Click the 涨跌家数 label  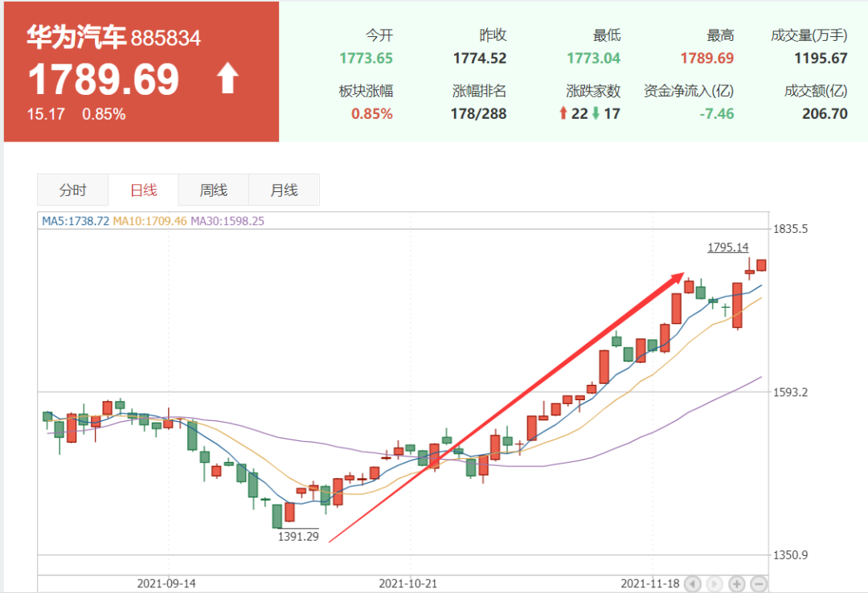pyautogui.click(x=593, y=91)
